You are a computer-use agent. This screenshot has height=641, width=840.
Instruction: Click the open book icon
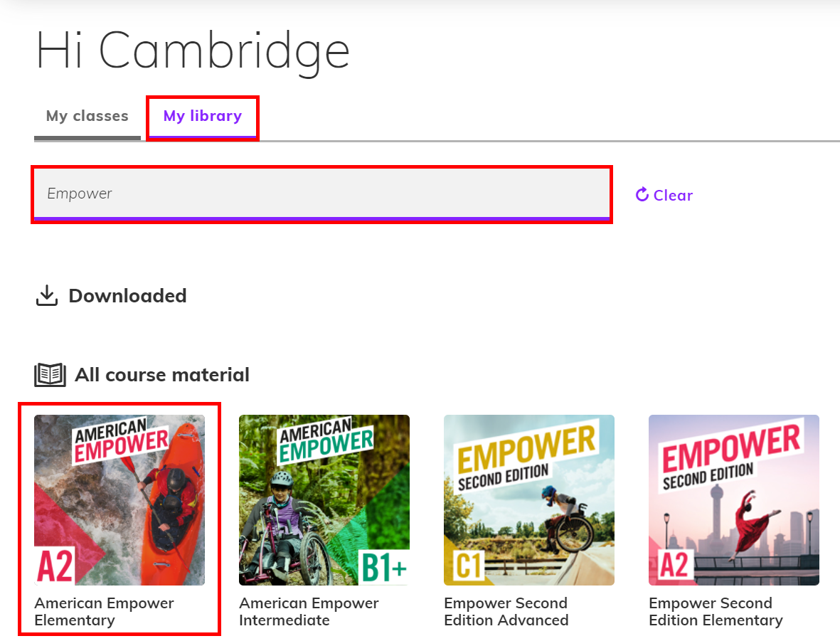[50, 375]
